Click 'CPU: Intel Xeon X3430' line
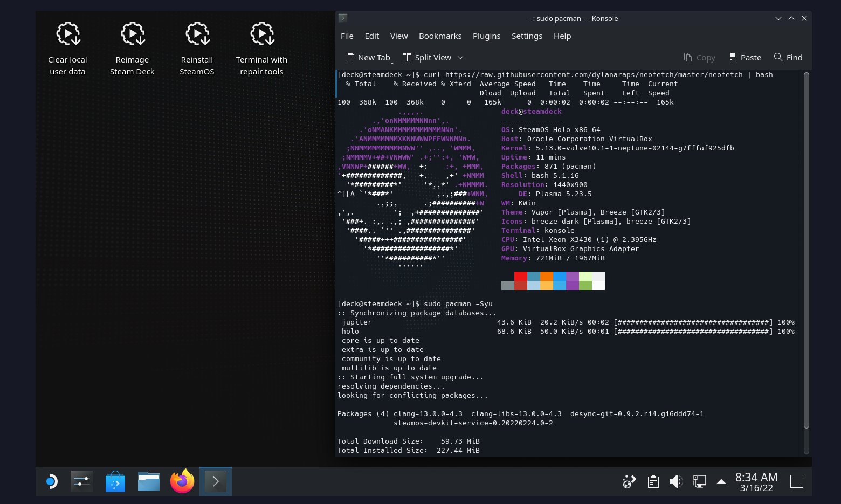This screenshot has height=504, width=841. coord(579,240)
